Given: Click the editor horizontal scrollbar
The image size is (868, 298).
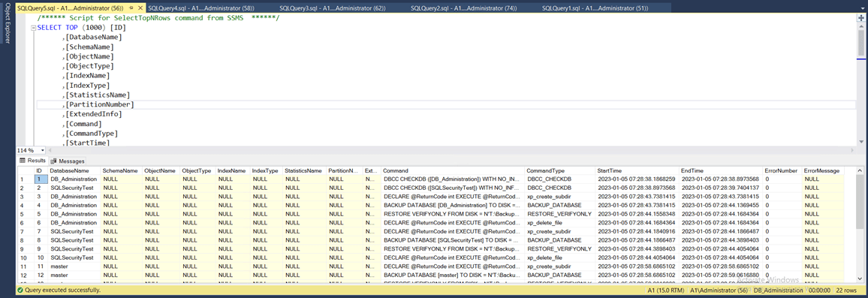Looking at the screenshot, I should tap(451, 151).
